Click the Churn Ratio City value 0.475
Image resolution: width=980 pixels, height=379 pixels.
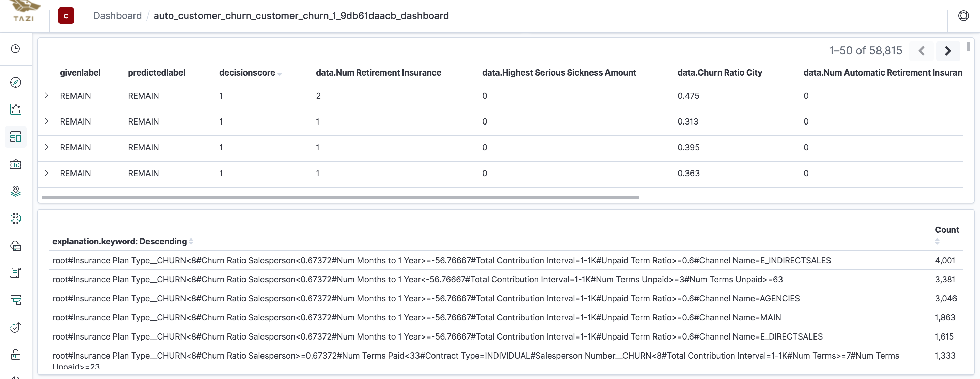[x=688, y=96]
